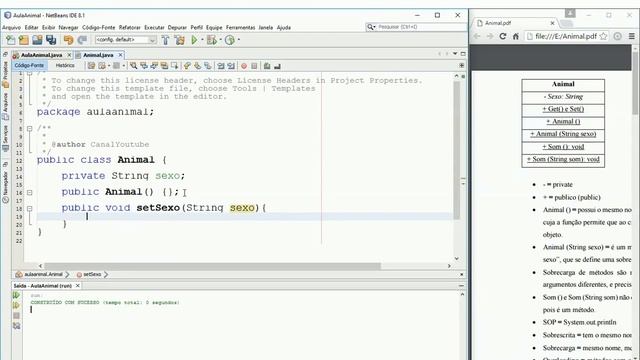Collapse the code fold at line 16
The height and width of the screenshot is (360, 640).
[29, 192]
